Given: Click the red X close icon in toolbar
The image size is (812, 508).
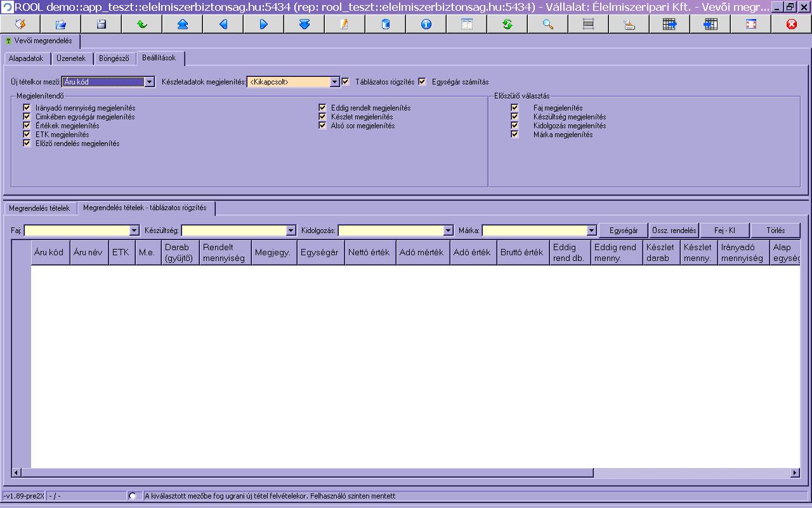Looking at the screenshot, I should [791, 24].
